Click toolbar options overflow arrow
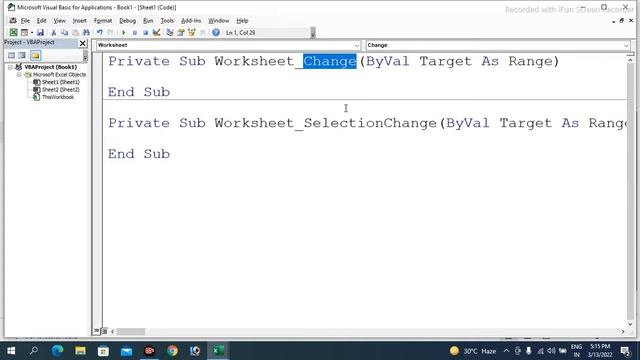Screen dimensions: 640x360 click(313, 33)
